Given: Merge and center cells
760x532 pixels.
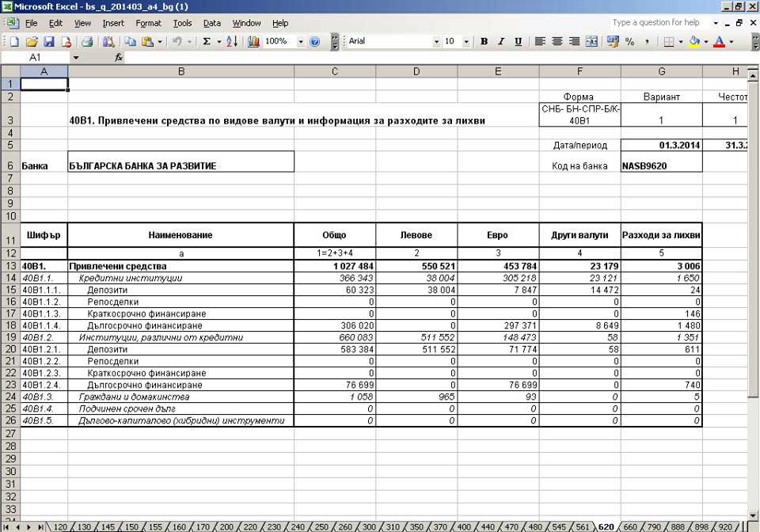Looking at the screenshot, I should (x=591, y=42).
